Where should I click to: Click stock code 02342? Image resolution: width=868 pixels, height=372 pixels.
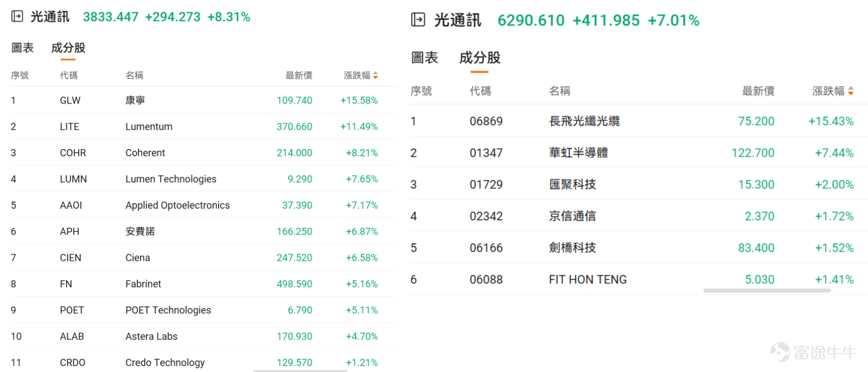point(486,216)
